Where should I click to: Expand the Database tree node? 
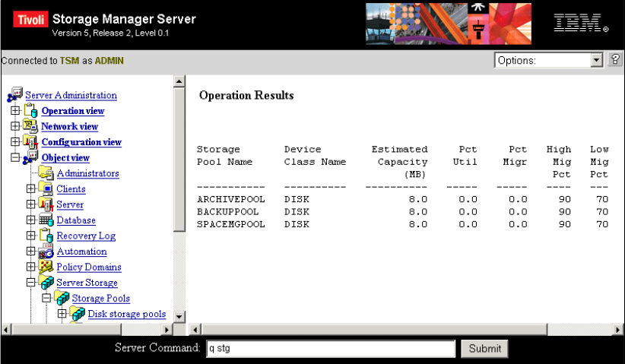coord(30,220)
